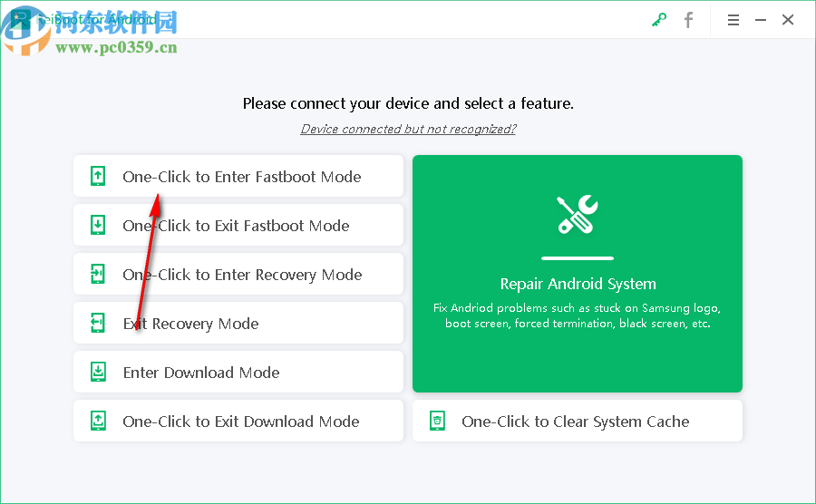
Task: Click the Enter Fastboot Mode phone icon
Action: pos(98,177)
